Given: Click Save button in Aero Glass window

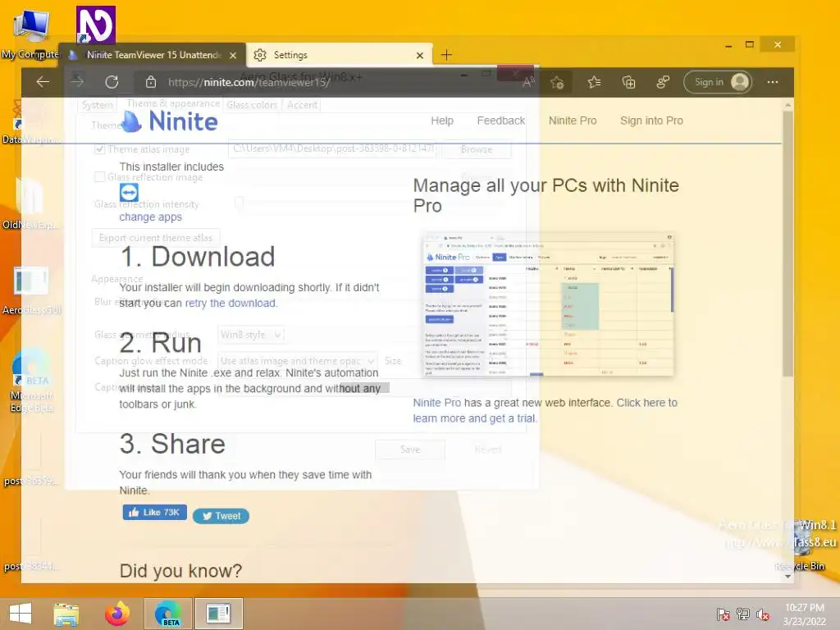Looking at the screenshot, I should pyautogui.click(x=410, y=450).
